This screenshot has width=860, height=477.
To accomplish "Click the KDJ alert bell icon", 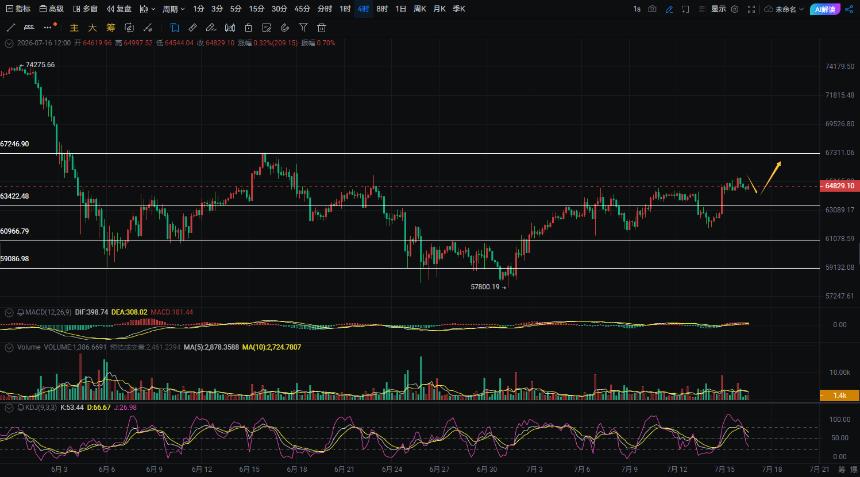I will click(x=20, y=407).
